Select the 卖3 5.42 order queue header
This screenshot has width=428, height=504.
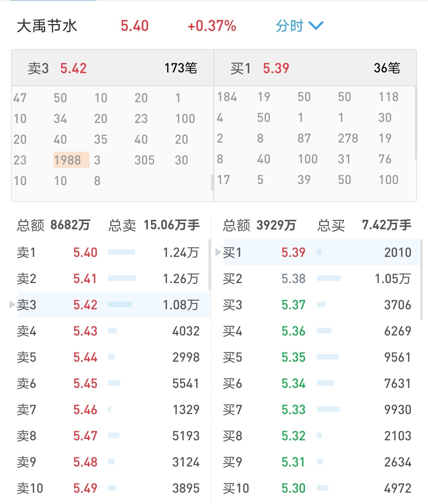point(112,68)
